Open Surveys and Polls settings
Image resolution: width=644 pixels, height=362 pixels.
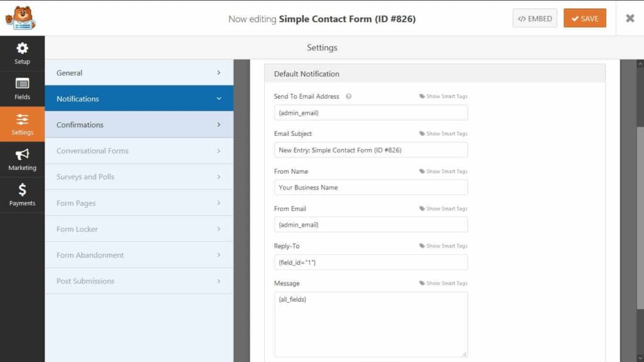[139, 176]
